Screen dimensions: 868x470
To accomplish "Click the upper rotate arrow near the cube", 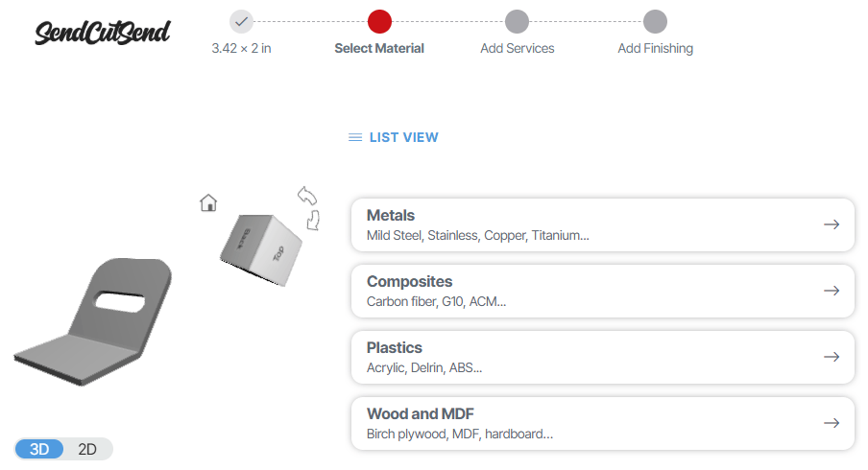I will click(x=307, y=196).
